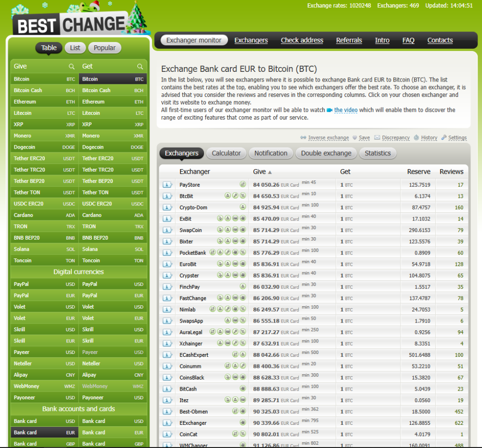Click the search magnifier in Get column
This screenshot has height=448, width=482.
(x=140, y=67)
